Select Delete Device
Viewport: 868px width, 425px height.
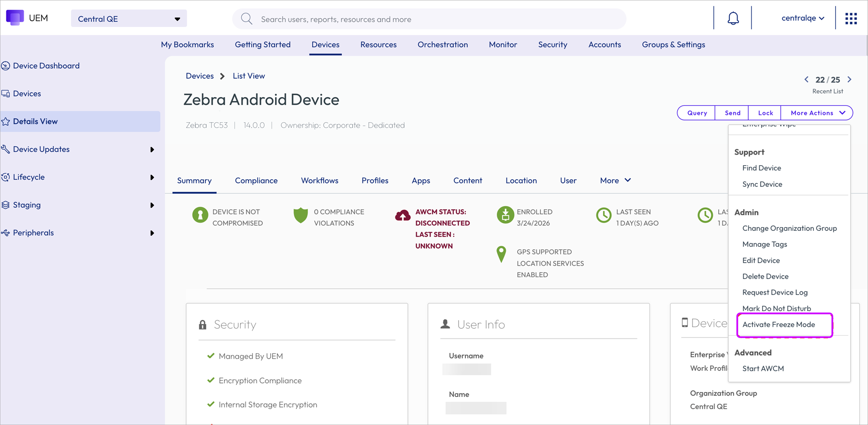click(766, 276)
